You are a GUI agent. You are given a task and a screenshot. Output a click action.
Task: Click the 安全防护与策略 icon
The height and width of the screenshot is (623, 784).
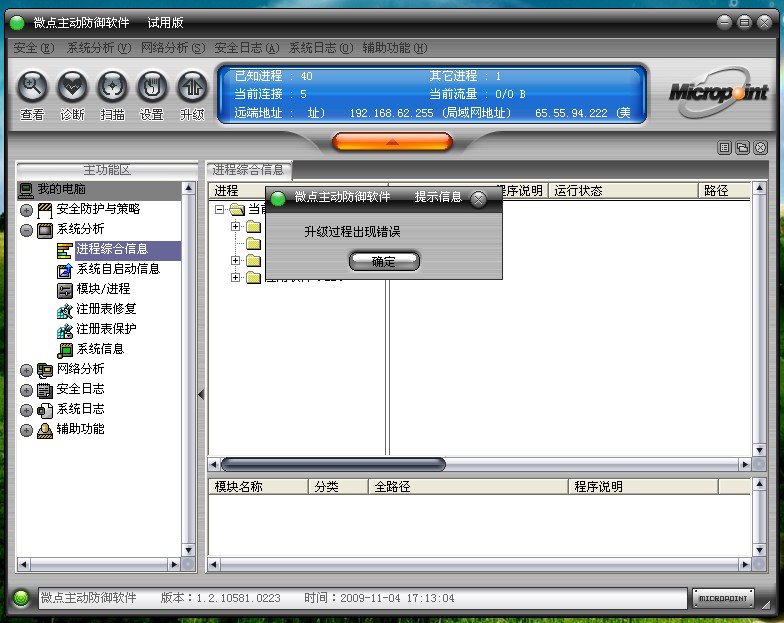coord(45,210)
